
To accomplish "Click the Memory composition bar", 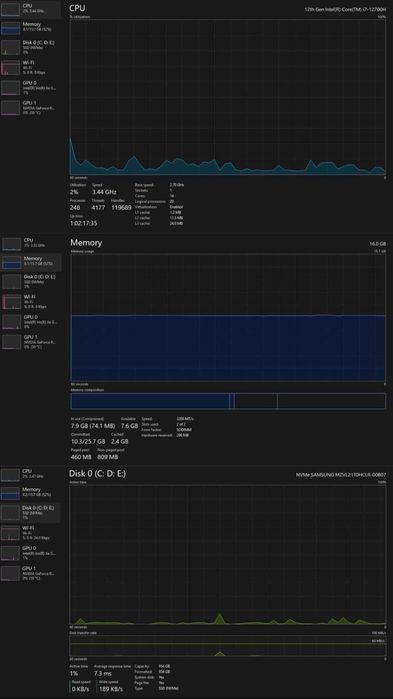I will click(x=228, y=401).
